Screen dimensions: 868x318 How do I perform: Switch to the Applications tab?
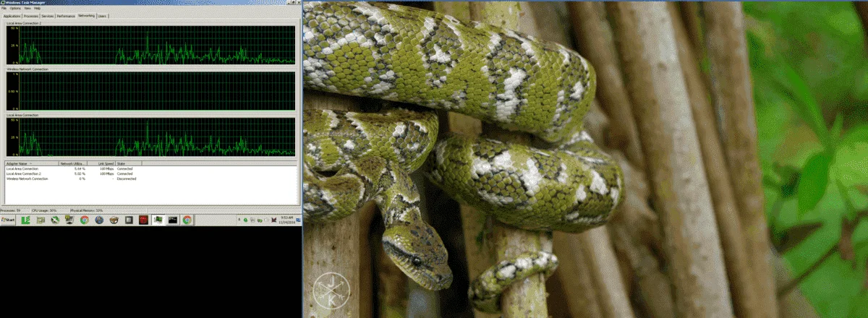pos(12,16)
